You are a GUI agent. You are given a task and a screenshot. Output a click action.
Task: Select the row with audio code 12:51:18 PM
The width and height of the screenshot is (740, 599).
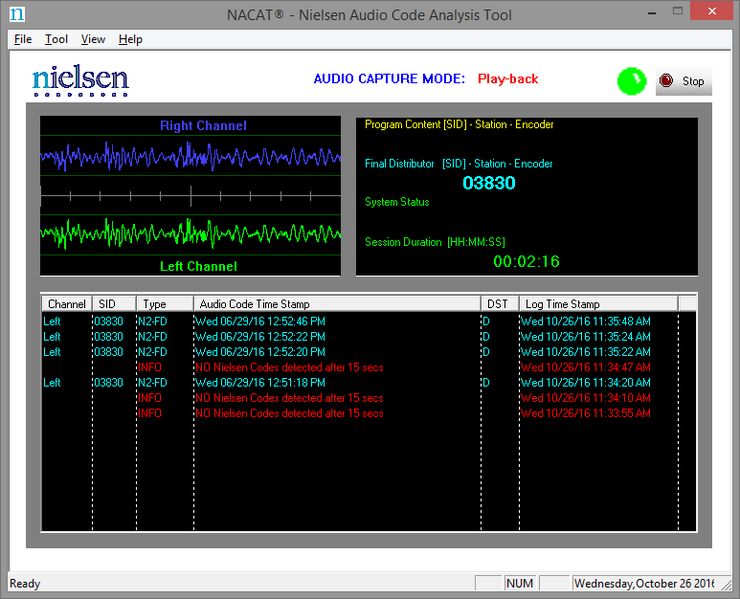[368, 383]
